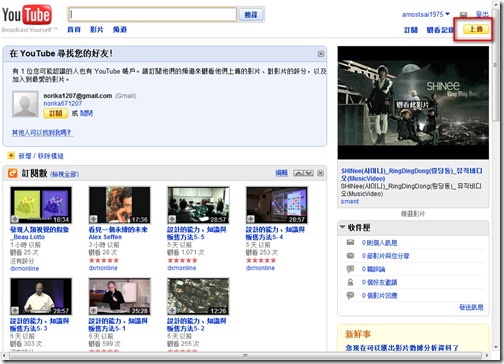Open the 影片 videos tab
This screenshot has width=504, height=364.
pos(97,30)
